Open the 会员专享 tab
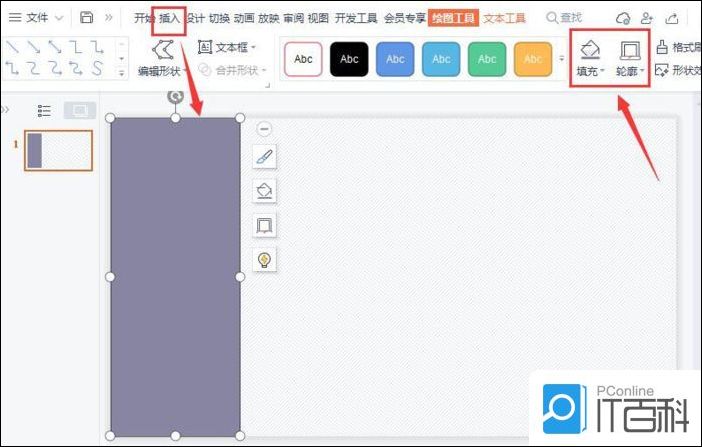 404,18
